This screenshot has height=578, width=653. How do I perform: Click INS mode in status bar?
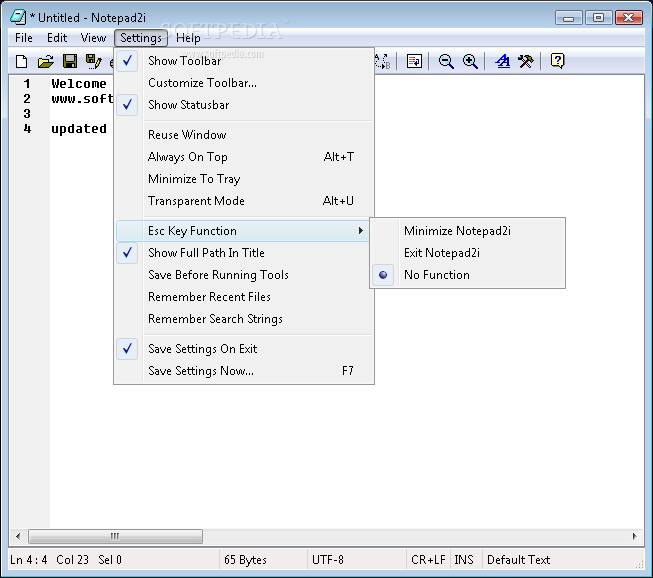(x=464, y=560)
